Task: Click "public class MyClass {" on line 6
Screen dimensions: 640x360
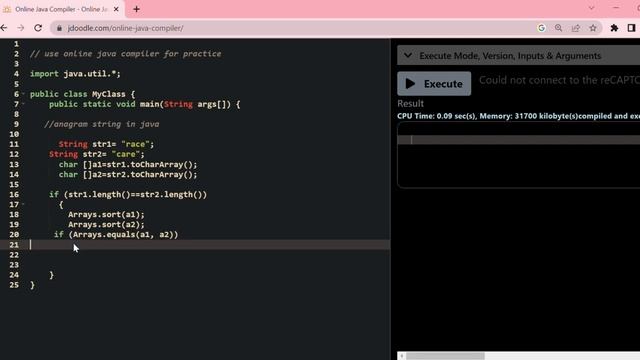Action: point(82,94)
